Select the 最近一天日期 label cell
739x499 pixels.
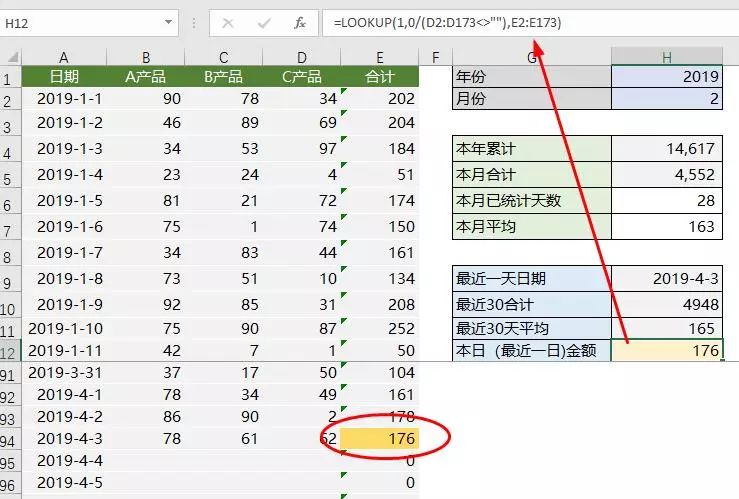(x=532, y=278)
